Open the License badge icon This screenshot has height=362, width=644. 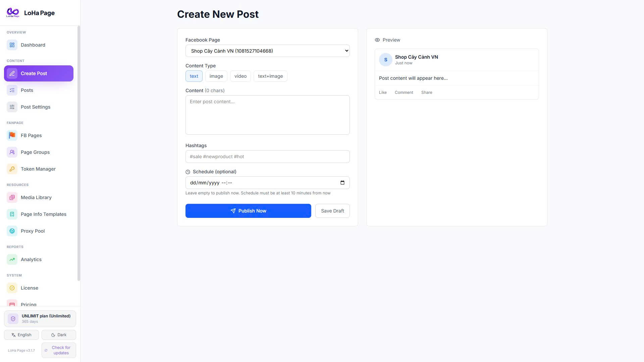(12, 288)
